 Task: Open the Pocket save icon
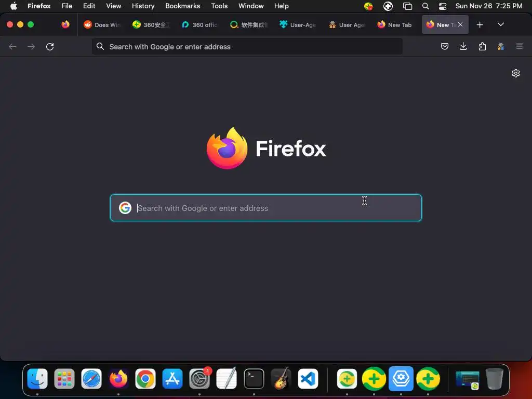tap(445, 46)
